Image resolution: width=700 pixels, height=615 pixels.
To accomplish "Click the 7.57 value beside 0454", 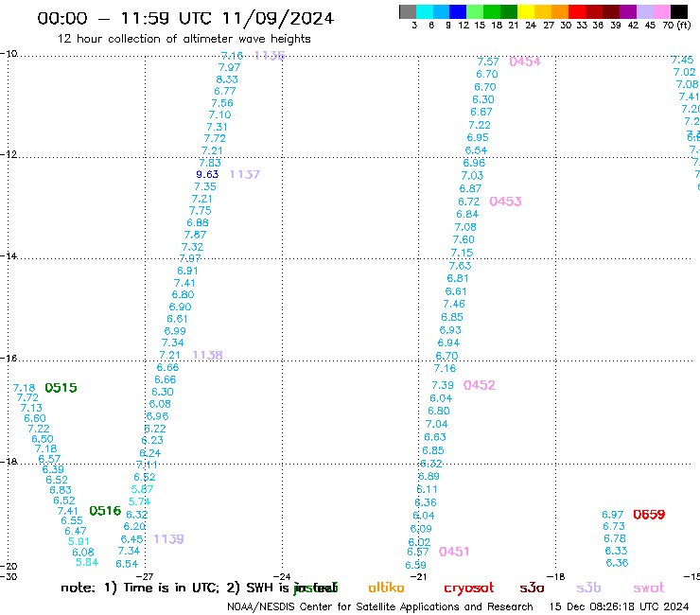I will [488, 61].
